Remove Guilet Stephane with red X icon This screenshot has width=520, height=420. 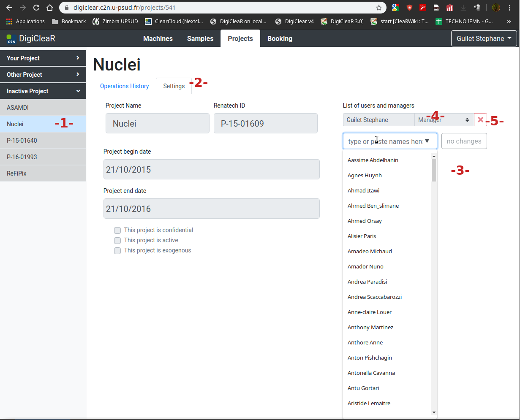(480, 120)
